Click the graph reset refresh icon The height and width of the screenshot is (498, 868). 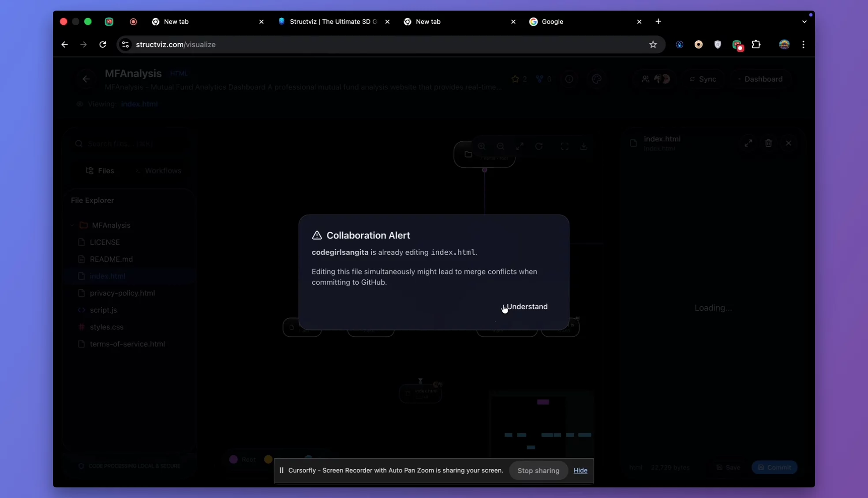coord(539,146)
